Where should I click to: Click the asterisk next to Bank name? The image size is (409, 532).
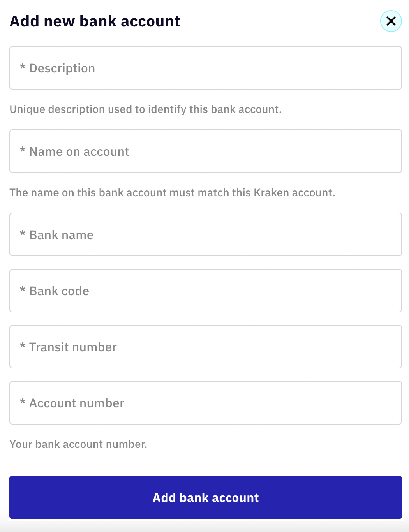[x=23, y=234]
